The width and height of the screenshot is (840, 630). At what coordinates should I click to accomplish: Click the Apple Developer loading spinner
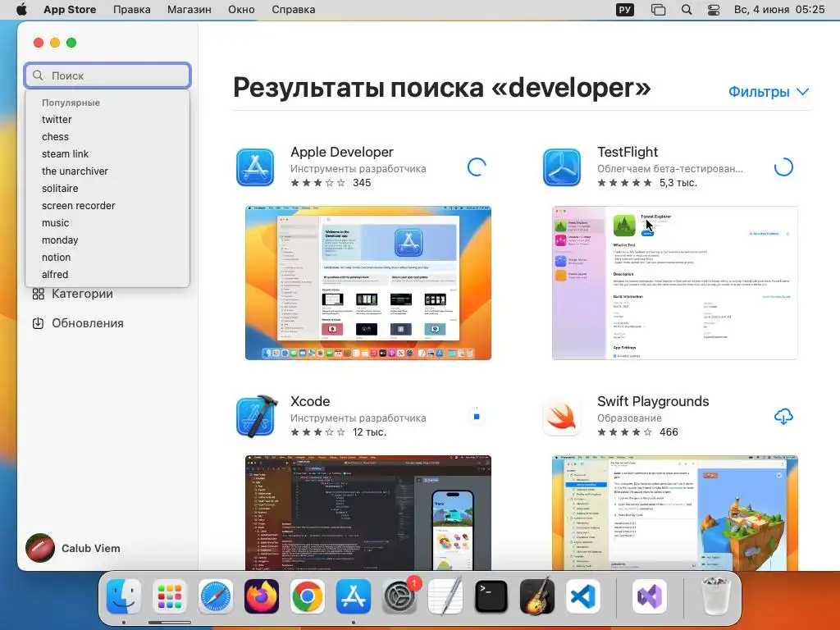(477, 167)
